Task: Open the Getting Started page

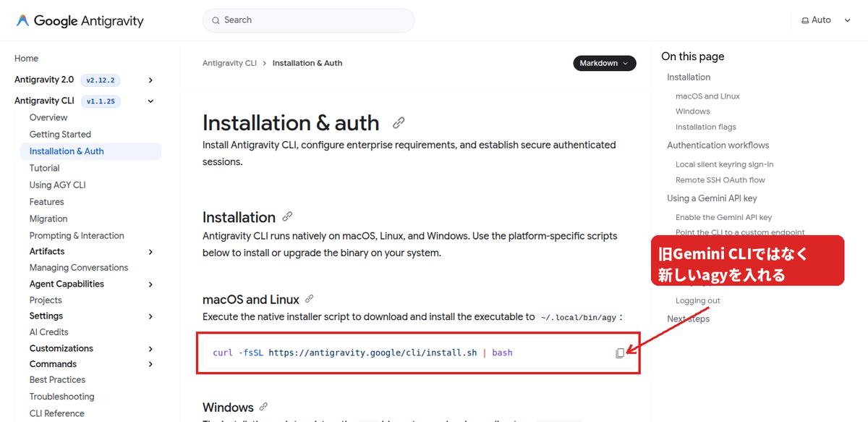Action: pyautogui.click(x=60, y=135)
